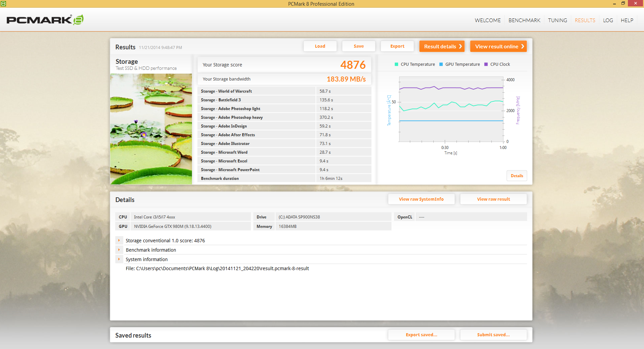Viewport: 644px width, 349px height.
Task: Click Submit saved button
Action: 493,335
